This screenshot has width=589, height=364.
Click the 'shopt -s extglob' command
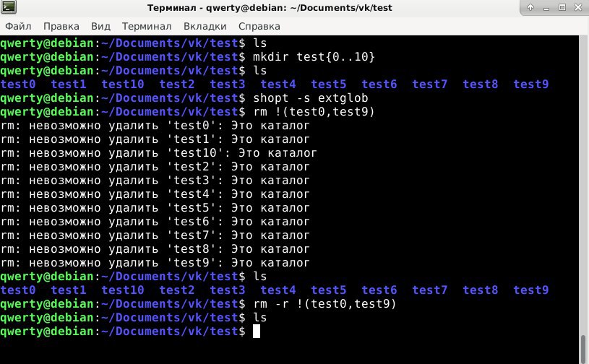[310, 98]
